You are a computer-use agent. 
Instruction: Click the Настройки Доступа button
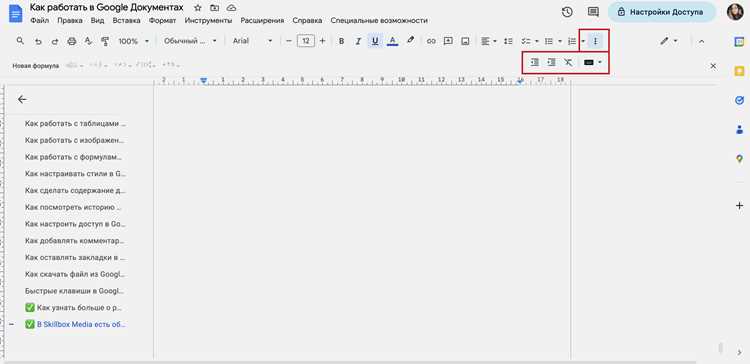tap(662, 12)
